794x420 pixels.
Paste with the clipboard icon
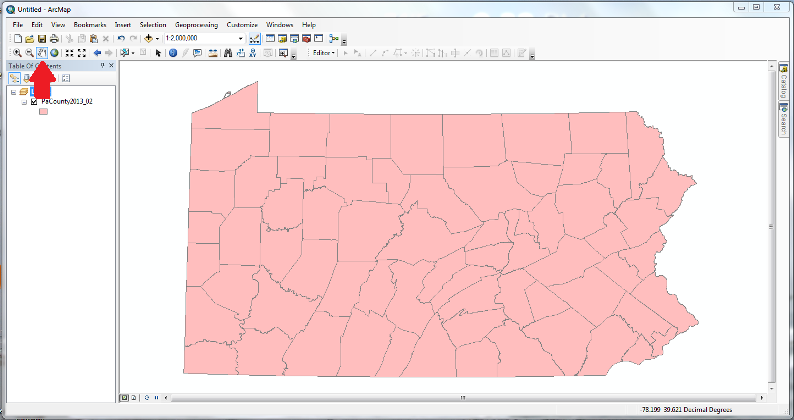click(x=94, y=39)
